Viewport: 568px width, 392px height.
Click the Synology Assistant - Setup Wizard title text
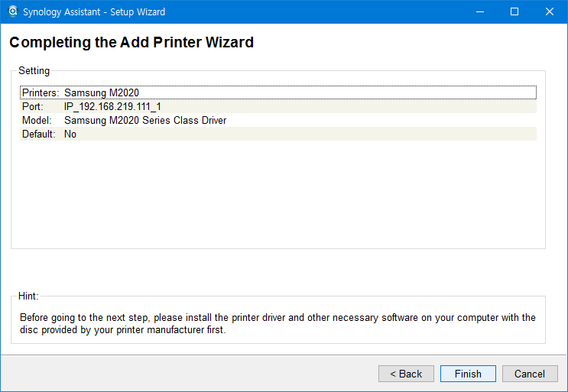(94, 11)
